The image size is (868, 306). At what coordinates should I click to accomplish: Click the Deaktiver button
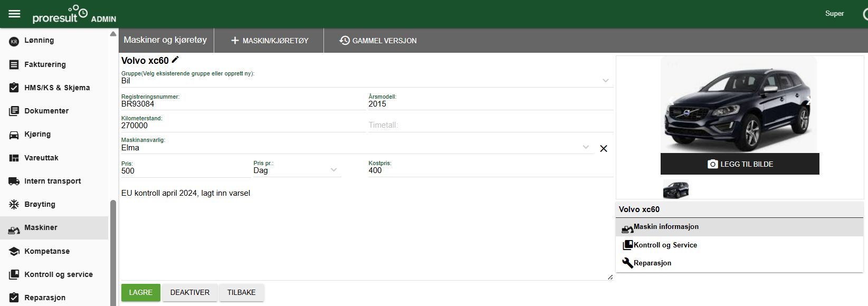[190, 292]
